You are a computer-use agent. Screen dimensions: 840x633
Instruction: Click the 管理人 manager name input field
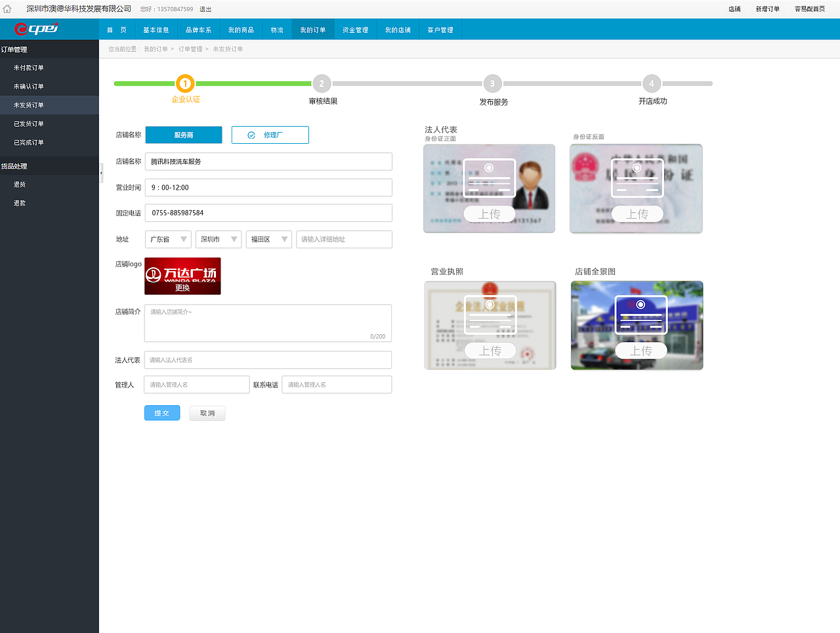pos(197,385)
